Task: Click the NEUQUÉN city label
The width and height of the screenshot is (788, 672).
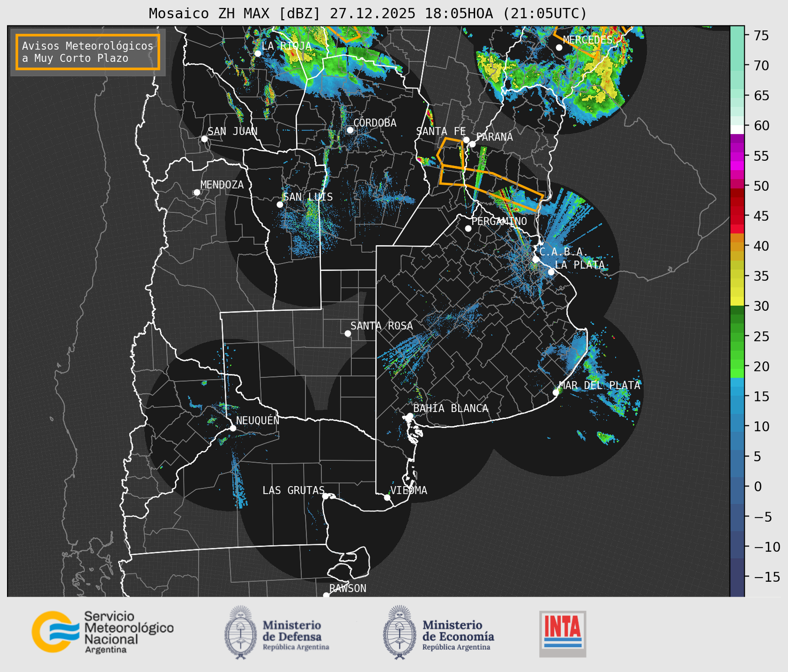Action: pos(257,421)
